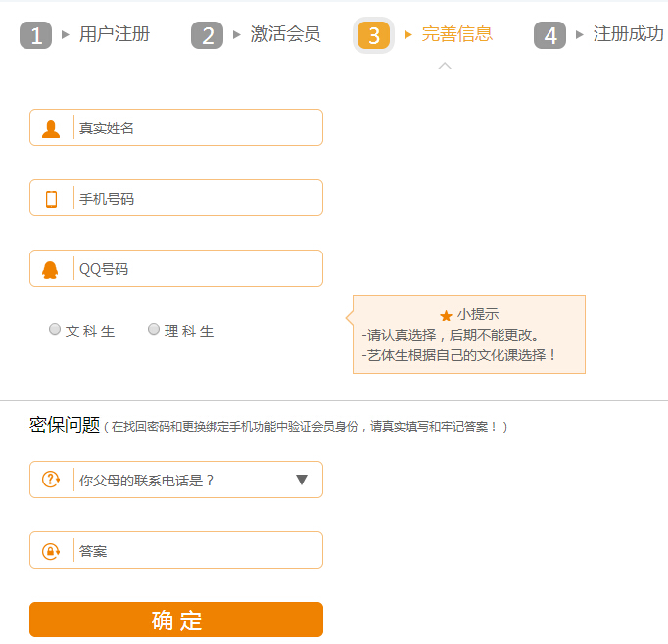
Task: Focus the 答案 input field
Action: click(176, 550)
